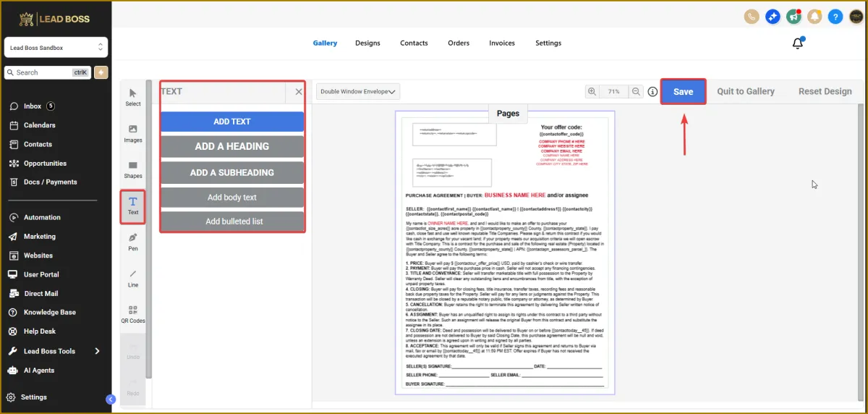Viewport: 868px width, 414px height.
Task: Click Add body text button
Action: [x=232, y=197]
